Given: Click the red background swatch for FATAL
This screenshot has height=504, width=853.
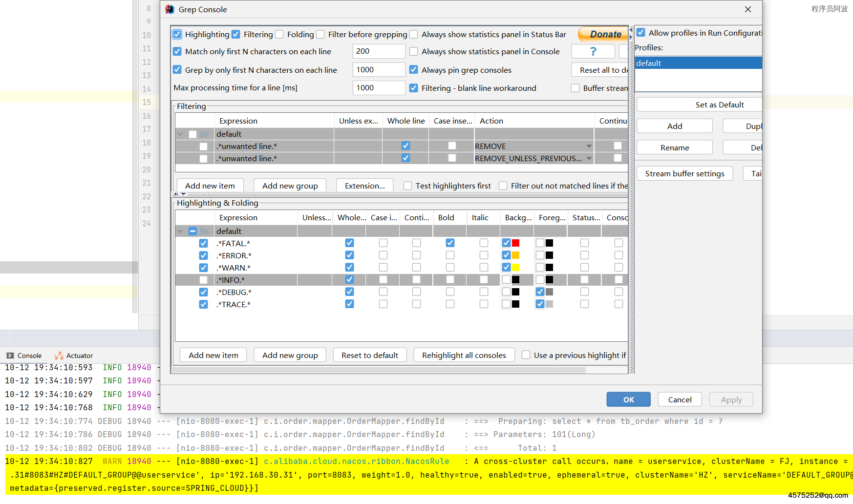Looking at the screenshot, I should [x=515, y=243].
